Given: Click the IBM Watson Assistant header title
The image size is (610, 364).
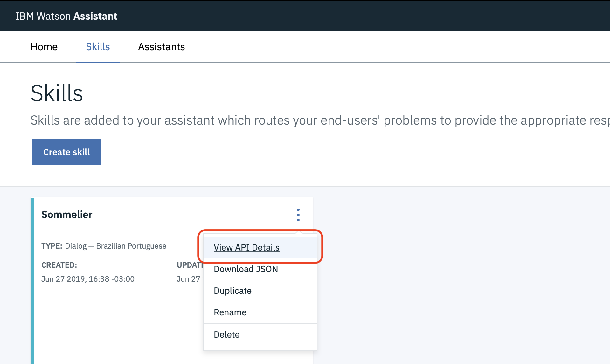Looking at the screenshot, I should (66, 16).
